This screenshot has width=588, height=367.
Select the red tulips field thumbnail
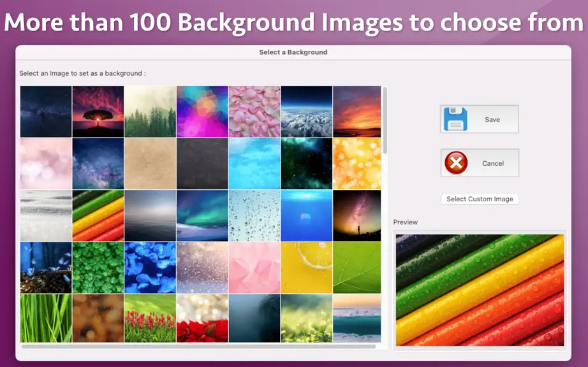pyautogui.click(x=150, y=319)
